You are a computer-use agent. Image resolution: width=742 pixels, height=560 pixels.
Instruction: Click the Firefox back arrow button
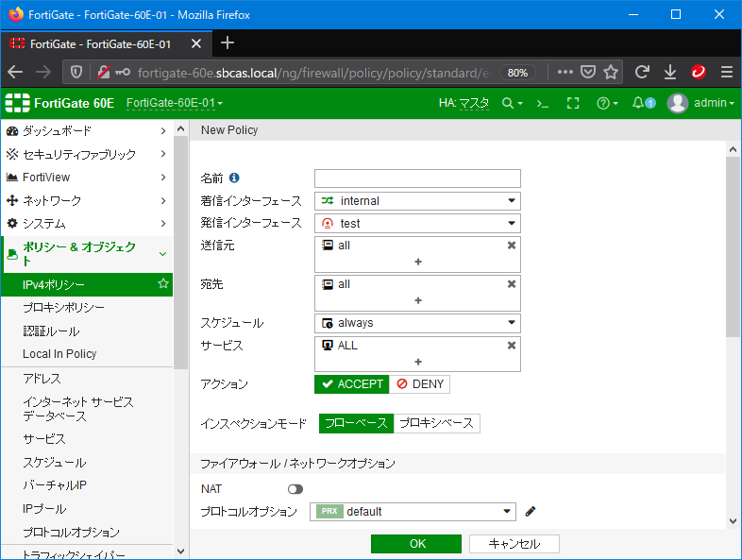[15, 73]
